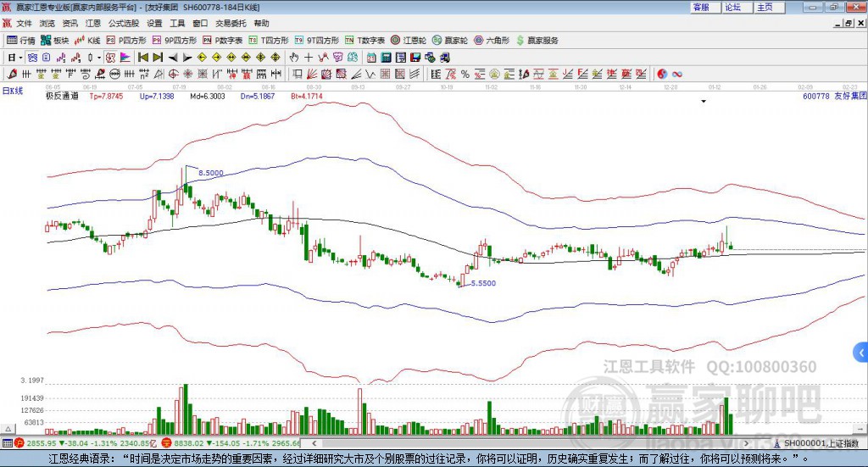Select the compass-and-ruler angle tool
The image size is (868, 467).
click(x=159, y=74)
